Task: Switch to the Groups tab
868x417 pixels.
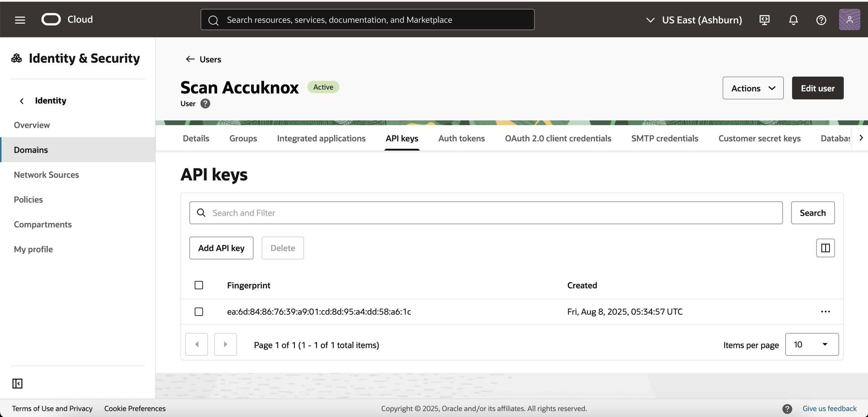Action: 243,138
